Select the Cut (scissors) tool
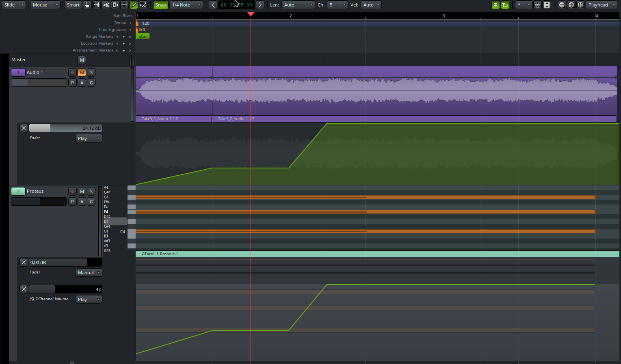Viewport: 621px width, 364px height. pyautogui.click(x=106, y=5)
